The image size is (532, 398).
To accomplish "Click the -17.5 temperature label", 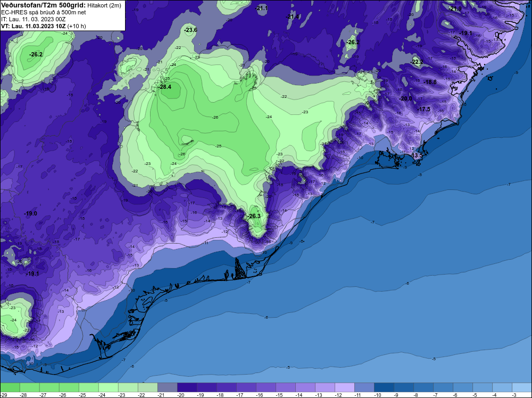I will click(x=424, y=109).
